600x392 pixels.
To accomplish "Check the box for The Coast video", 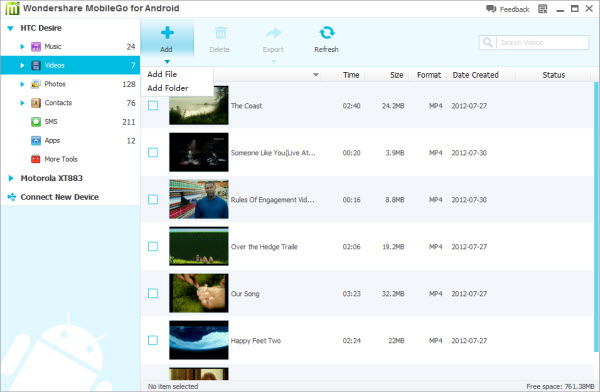I will (153, 106).
